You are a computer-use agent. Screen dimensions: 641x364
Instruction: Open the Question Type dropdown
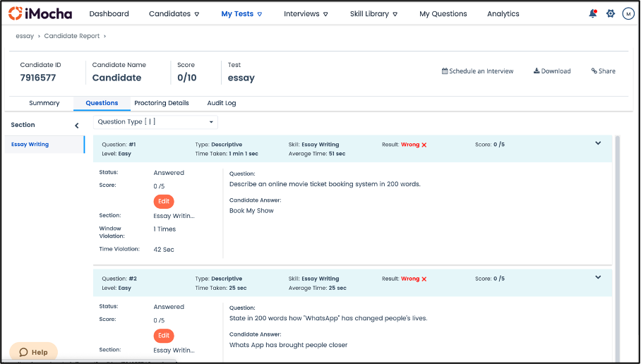tap(155, 122)
